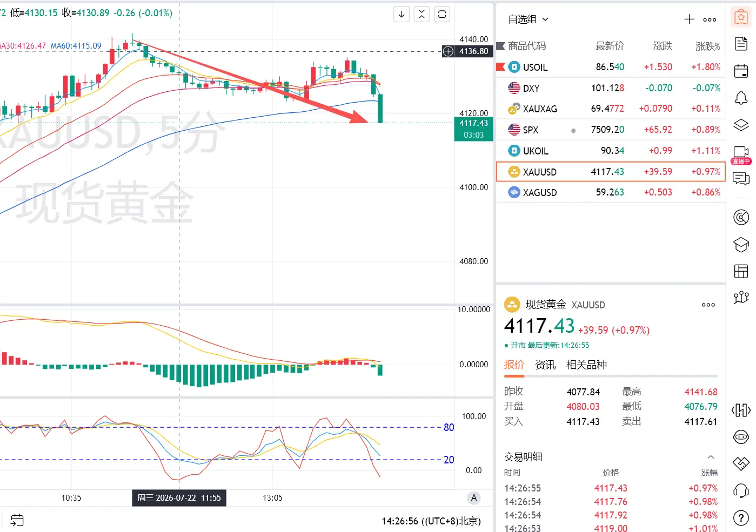756x532 pixels.
Task: Open the handshake partnership icon
Action: click(x=741, y=463)
